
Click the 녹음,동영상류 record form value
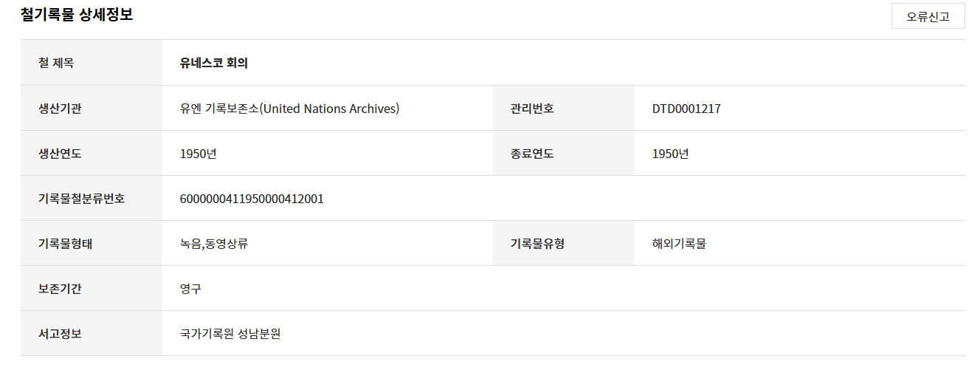click(214, 244)
